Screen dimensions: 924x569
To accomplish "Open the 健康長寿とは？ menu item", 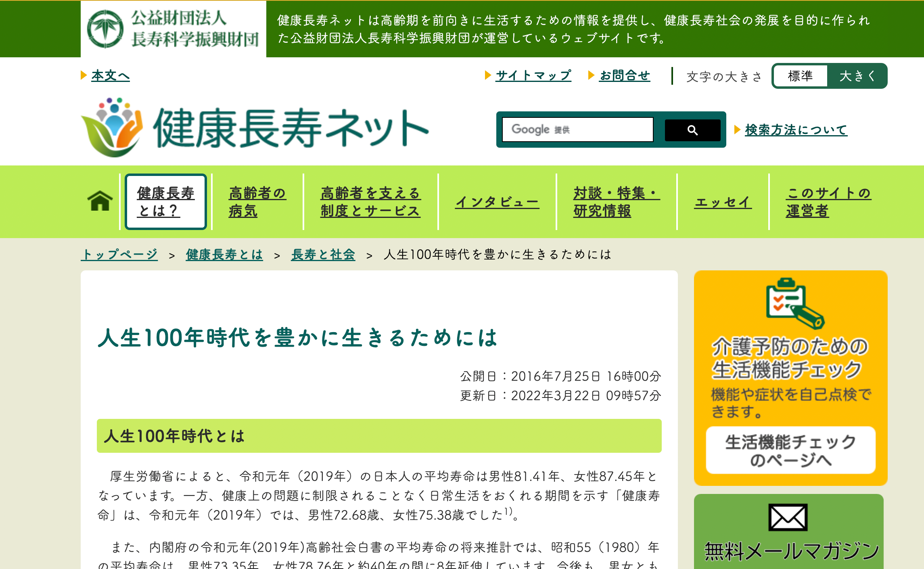I will 166,202.
